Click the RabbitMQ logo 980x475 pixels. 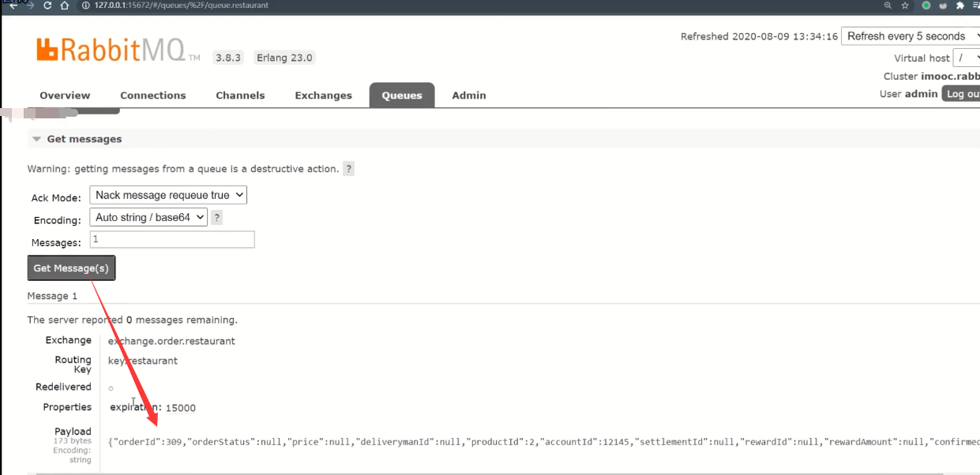[x=118, y=50]
